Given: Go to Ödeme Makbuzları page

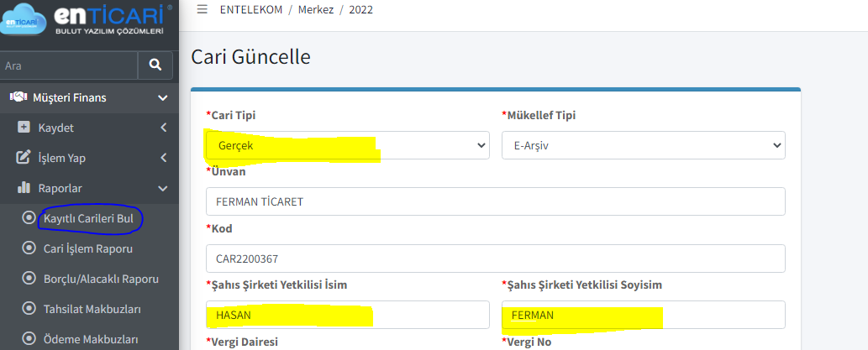Looking at the screenshot, I should pos(91,338).
